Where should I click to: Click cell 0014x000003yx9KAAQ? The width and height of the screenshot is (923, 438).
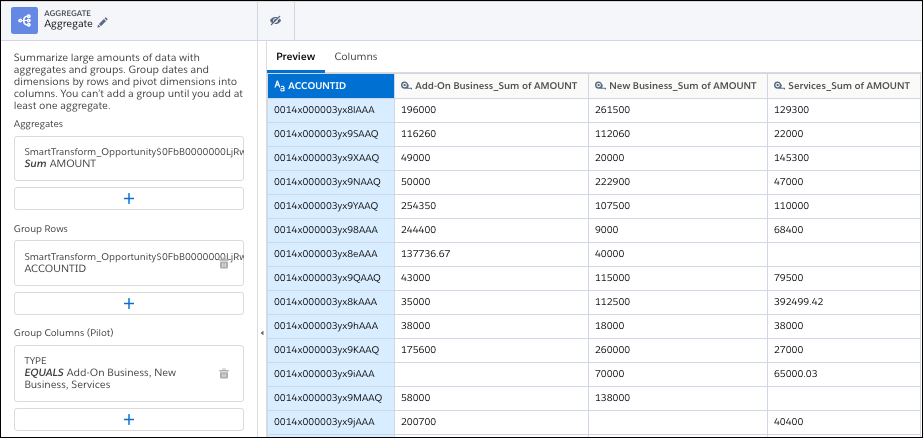pos(331,350)
